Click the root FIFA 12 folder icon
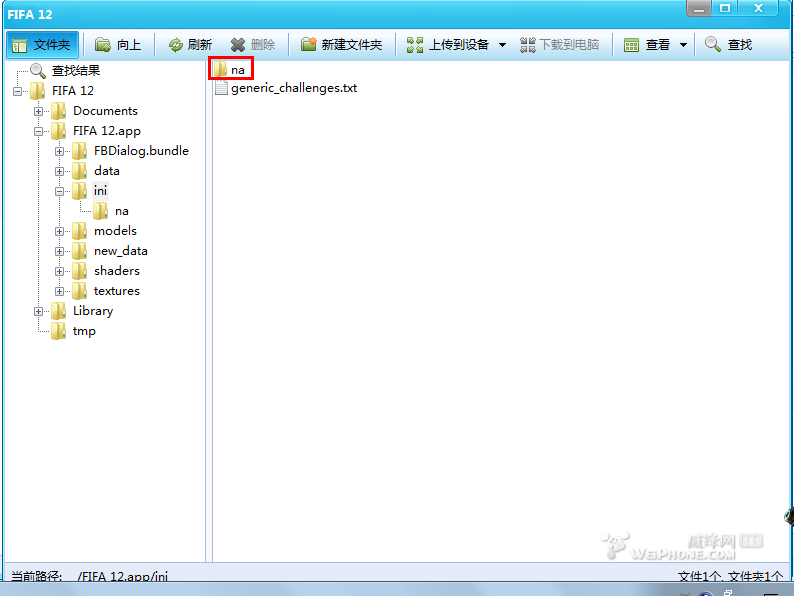The width and height of the screenshot is (794, 596). pyautogui.click(x=37, y=91)
